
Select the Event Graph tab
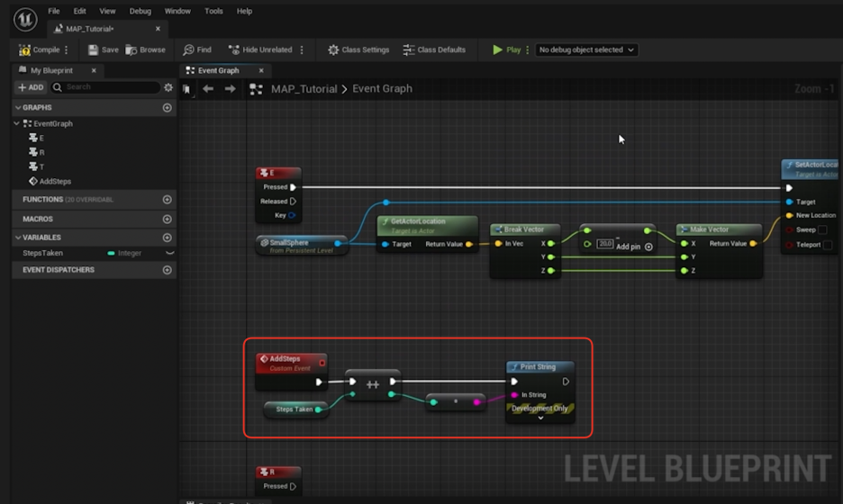(218, 70)
